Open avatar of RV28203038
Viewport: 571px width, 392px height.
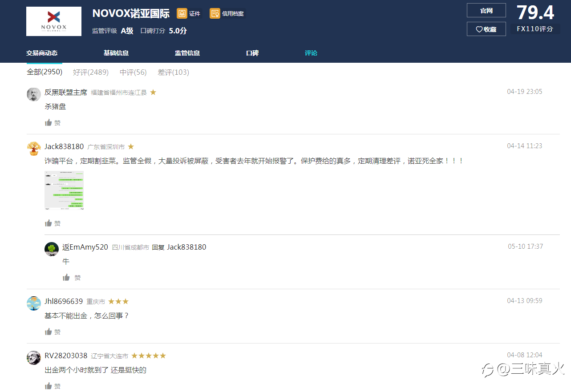coord(34,357)
